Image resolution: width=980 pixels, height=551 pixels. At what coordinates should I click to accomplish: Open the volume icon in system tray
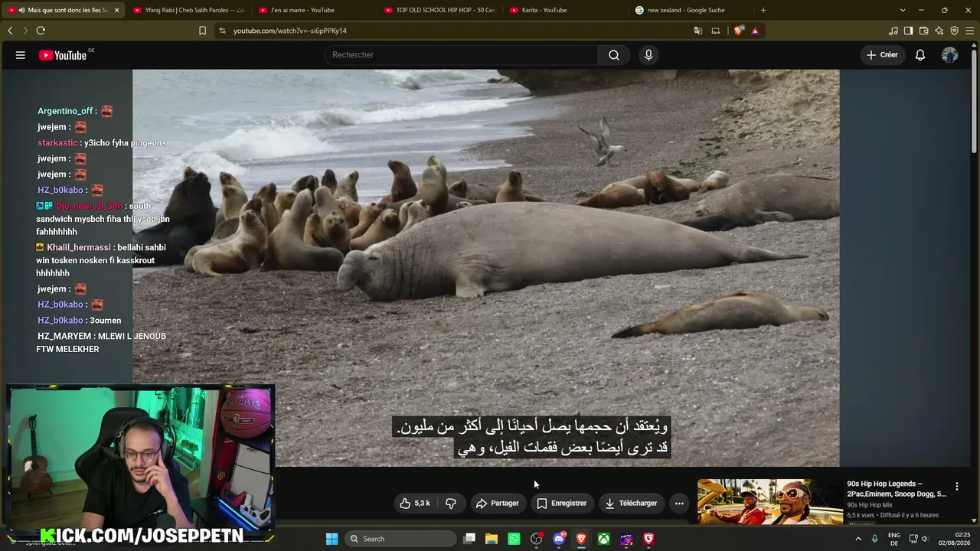(x=925, y=539)
